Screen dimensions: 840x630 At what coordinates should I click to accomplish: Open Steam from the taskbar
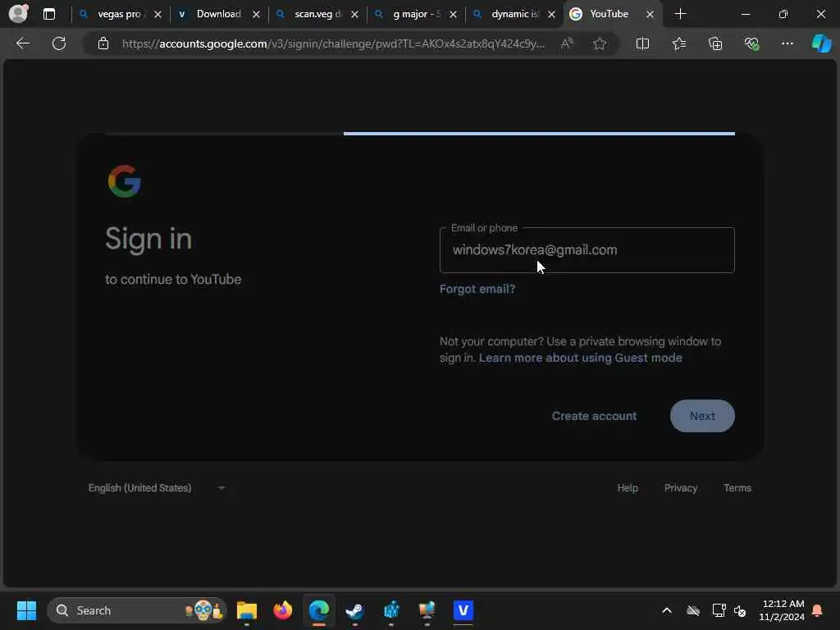click(x=354, y=610)
